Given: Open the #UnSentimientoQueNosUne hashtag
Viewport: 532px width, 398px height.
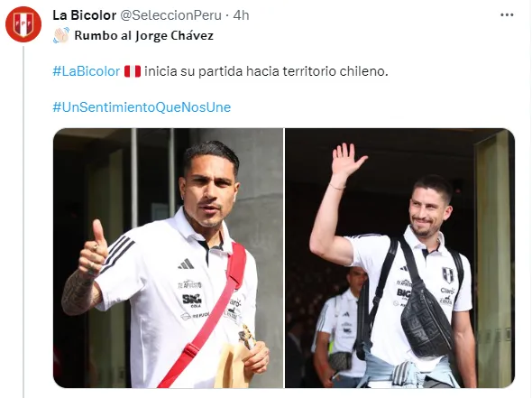Looking at the screenshot, I should coord(142,107).
